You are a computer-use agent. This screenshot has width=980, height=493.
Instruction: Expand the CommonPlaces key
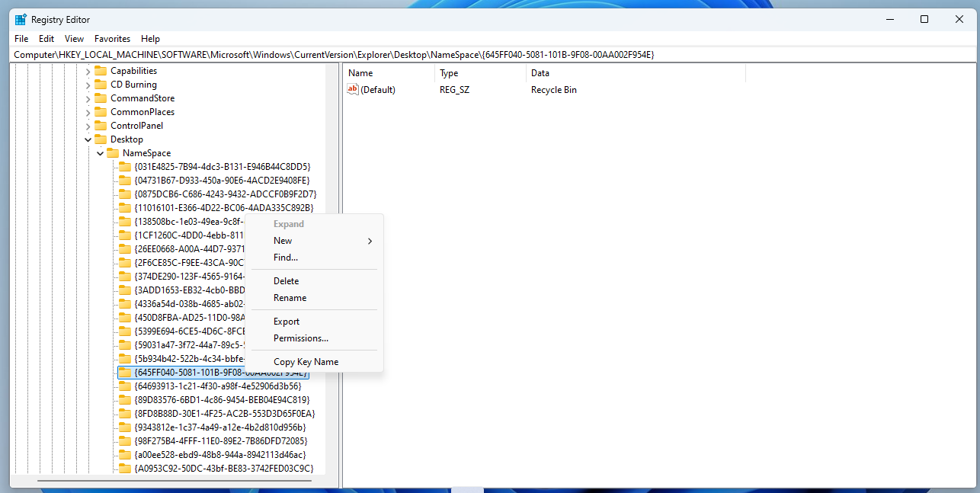88,112
